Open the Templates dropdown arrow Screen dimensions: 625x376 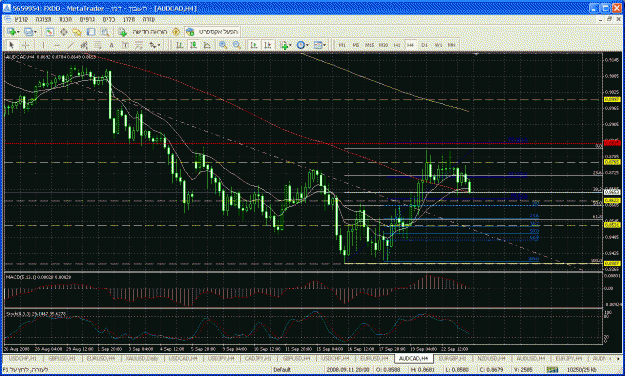324,45
